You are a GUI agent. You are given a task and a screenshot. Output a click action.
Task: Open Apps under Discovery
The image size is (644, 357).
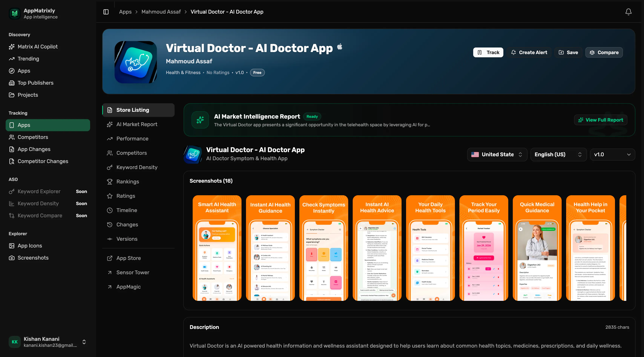pyautogui.click(x=48, y=71)
